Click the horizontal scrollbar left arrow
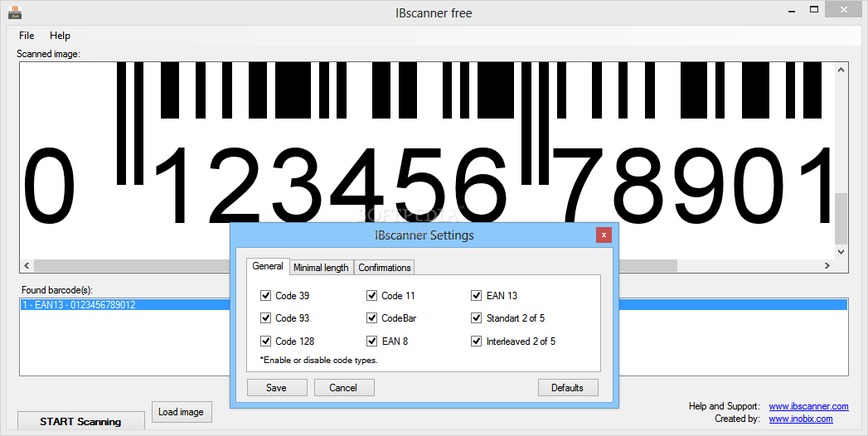 (27, 265)
